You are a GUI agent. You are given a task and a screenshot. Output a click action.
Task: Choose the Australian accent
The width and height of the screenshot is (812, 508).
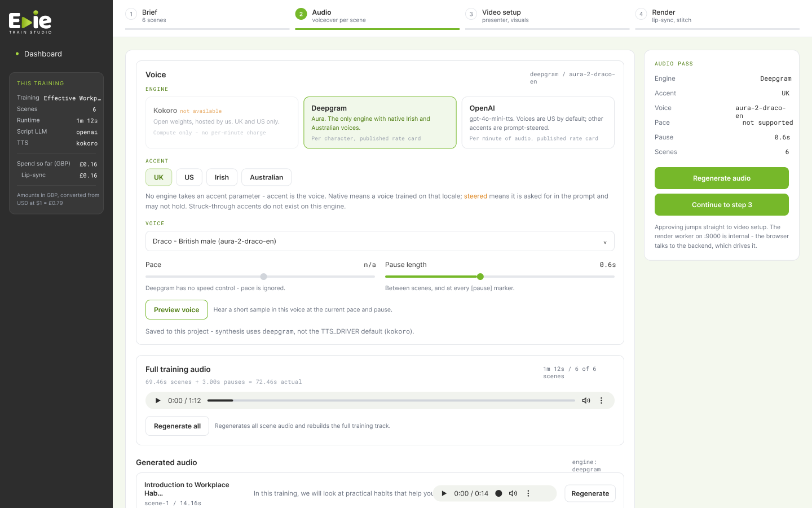[x=266, y=177]
